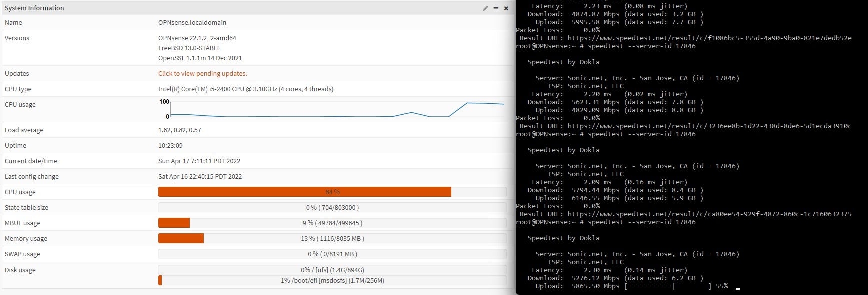Click the Memory usage 13 % bar
This screenshot has width=868, height=295.
coord(332,238)
